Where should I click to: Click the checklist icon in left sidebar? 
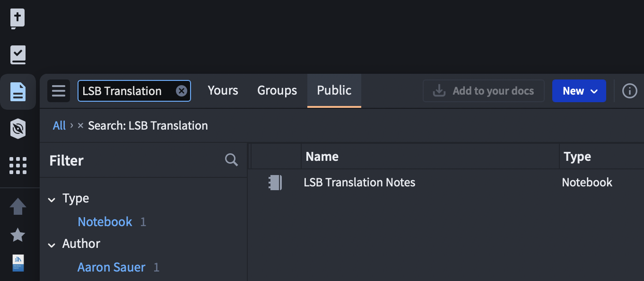18,54
